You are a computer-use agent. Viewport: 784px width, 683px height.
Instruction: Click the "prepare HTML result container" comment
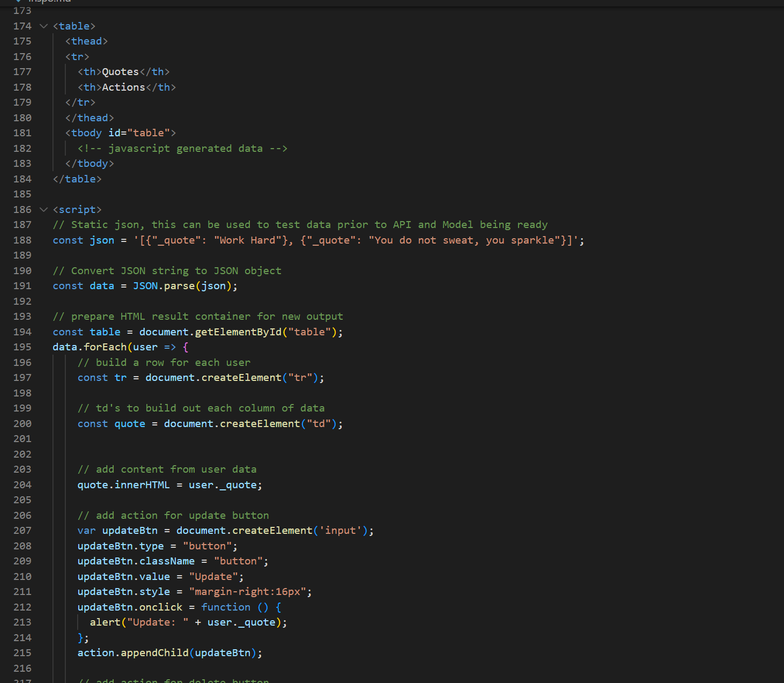click(x=198, y=316)
